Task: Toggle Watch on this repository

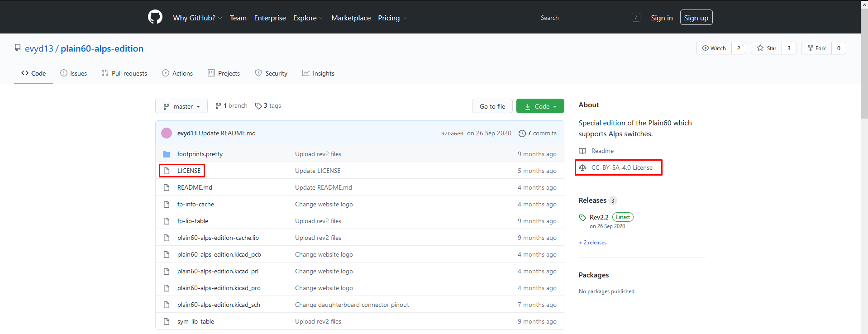Action: (x=714, y=48)
